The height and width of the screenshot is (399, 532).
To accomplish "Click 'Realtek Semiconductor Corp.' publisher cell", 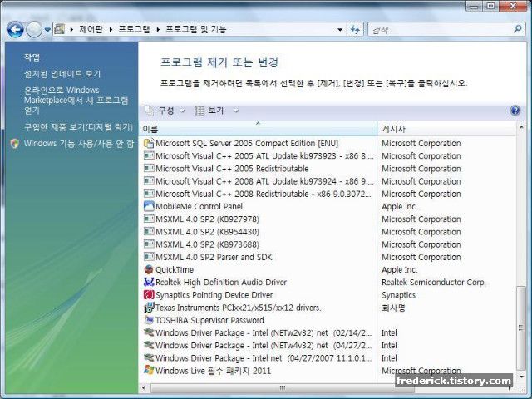I will 434,283.
